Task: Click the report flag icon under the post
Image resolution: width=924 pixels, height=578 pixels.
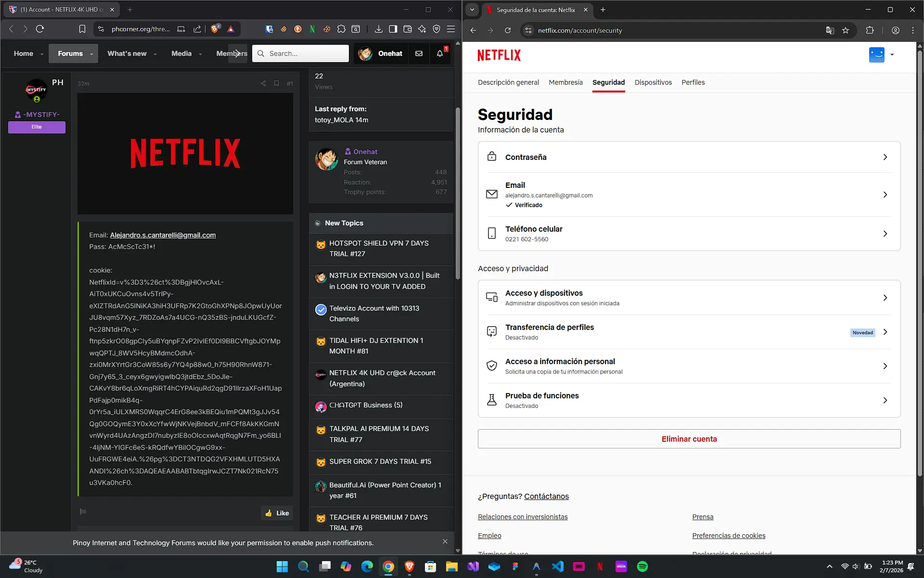Action: pyautogui.click(x=83, y=512)
